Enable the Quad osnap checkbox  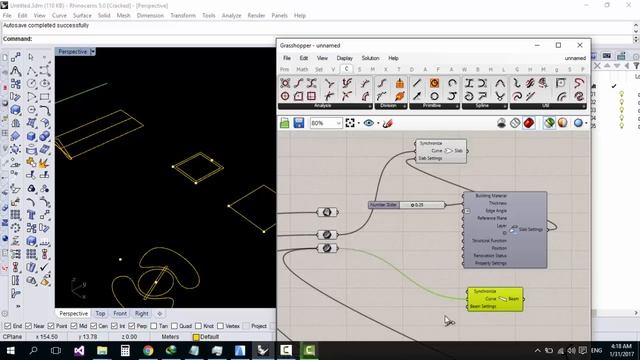(174, 326)
